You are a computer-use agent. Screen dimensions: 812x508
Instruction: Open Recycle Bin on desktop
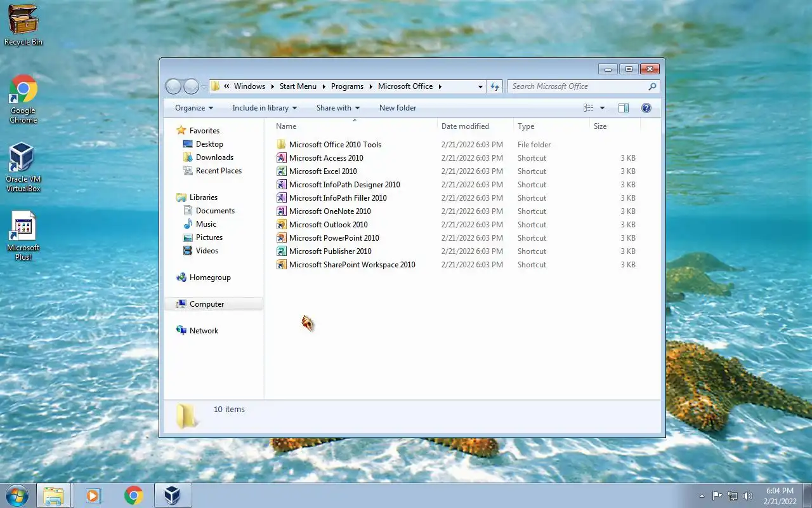23,25
